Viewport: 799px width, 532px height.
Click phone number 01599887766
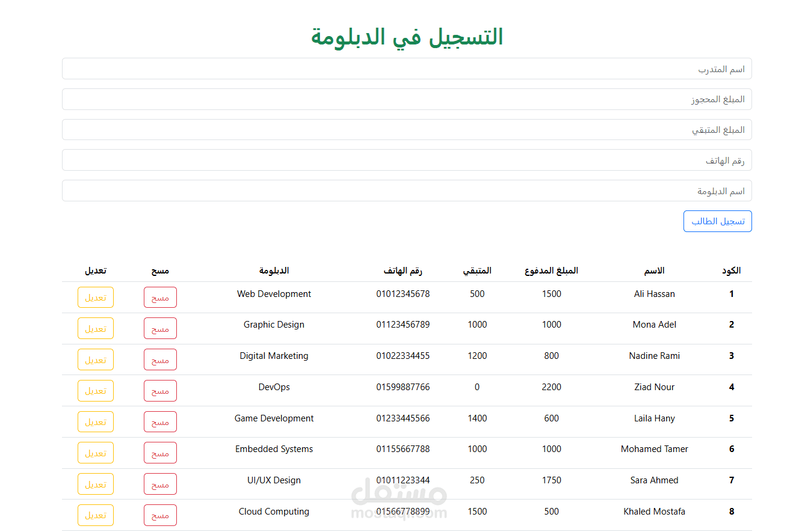tap(403, 387)
